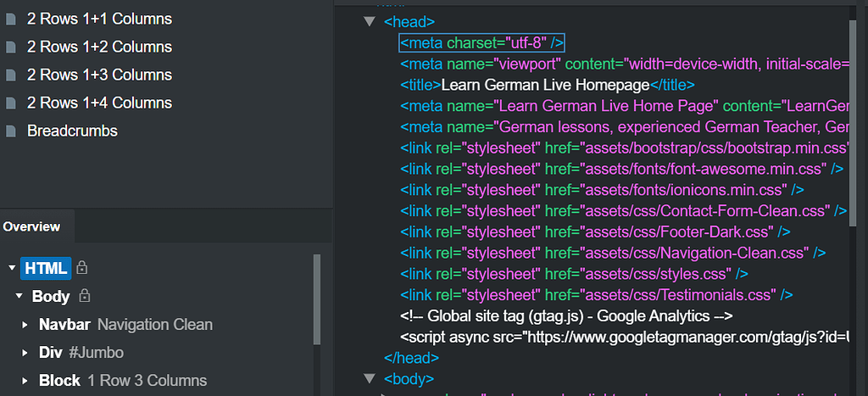Click the German lessons meta name line
The height and width of the screenshot is (396, 868).
coord(625,127)
